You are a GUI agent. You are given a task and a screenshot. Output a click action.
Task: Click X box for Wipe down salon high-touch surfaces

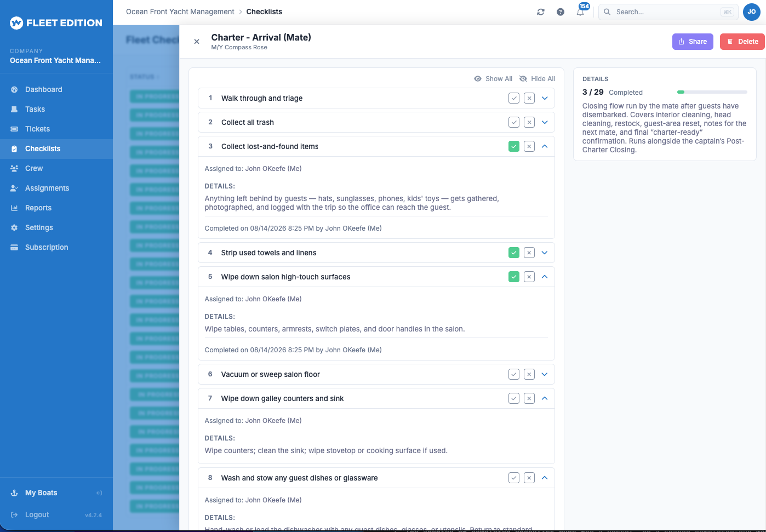[x=529, y=277]
